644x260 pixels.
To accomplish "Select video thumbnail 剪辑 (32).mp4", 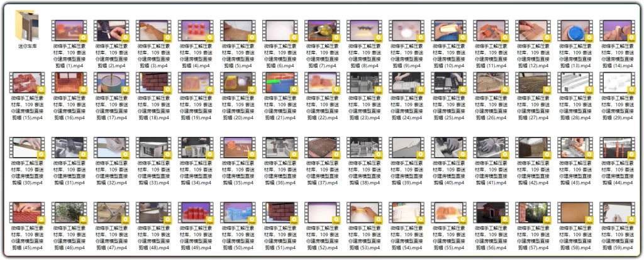I will pyautogui.click(x=111, y=148).
